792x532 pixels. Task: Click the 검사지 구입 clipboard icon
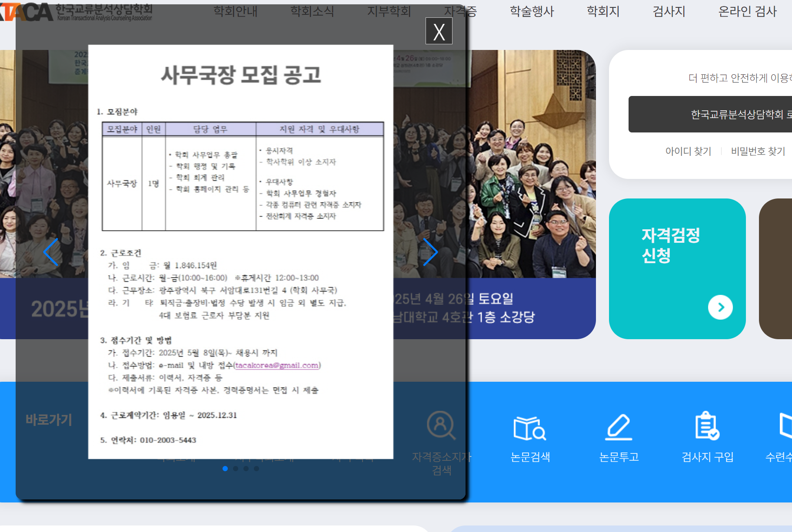coord(707,426)
